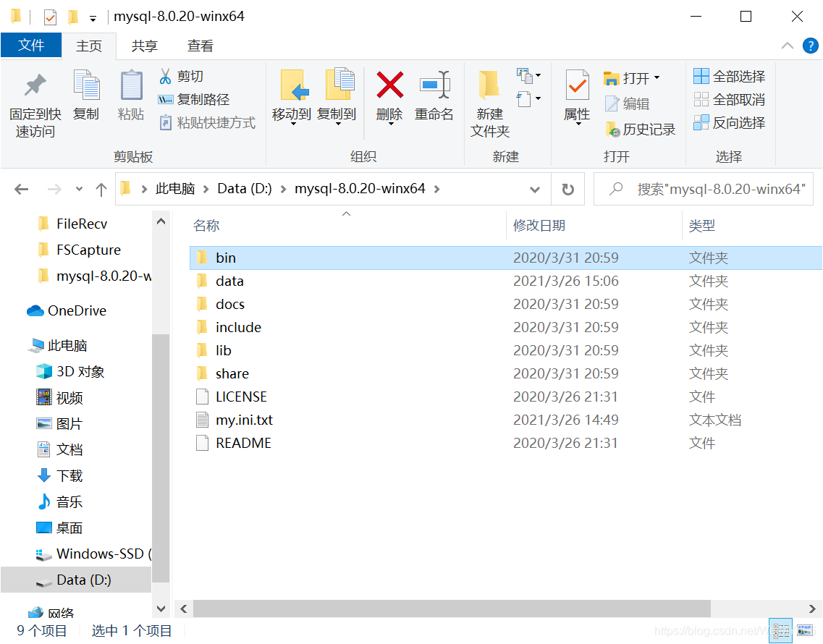Click Paste Shortcut in ribbon
Screen dimensions: 823x644
[x=207, y=123]
